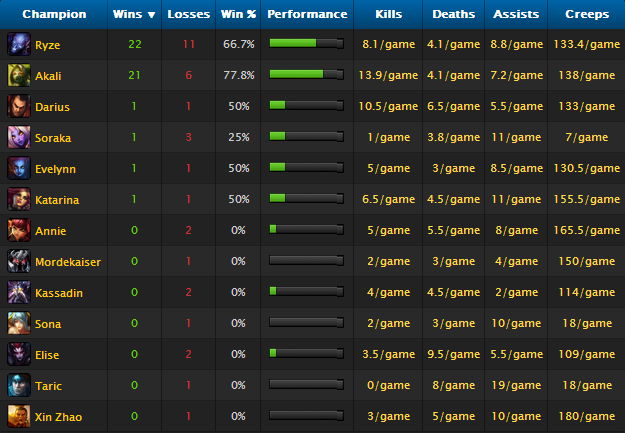Image resolution: width=625 pixels, height=433 pixels.
Task: Open the Taric champion name link
Action: pyautogui.click(x=48, y=386)
